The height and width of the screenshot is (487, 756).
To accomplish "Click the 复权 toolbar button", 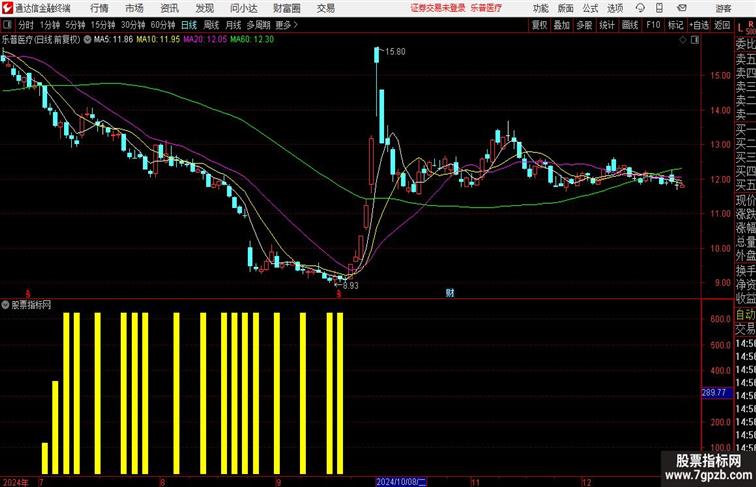I will (x=540, y=25).
